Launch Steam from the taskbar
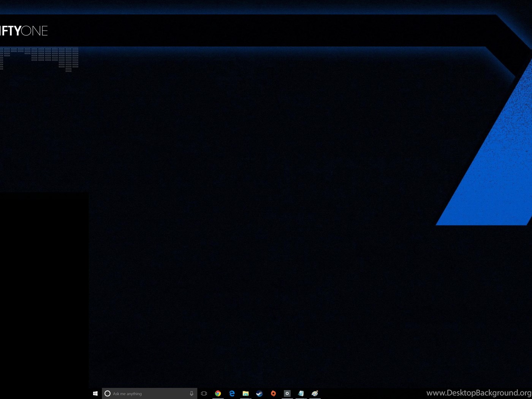 pyautogui.click(x=259, y=394)
